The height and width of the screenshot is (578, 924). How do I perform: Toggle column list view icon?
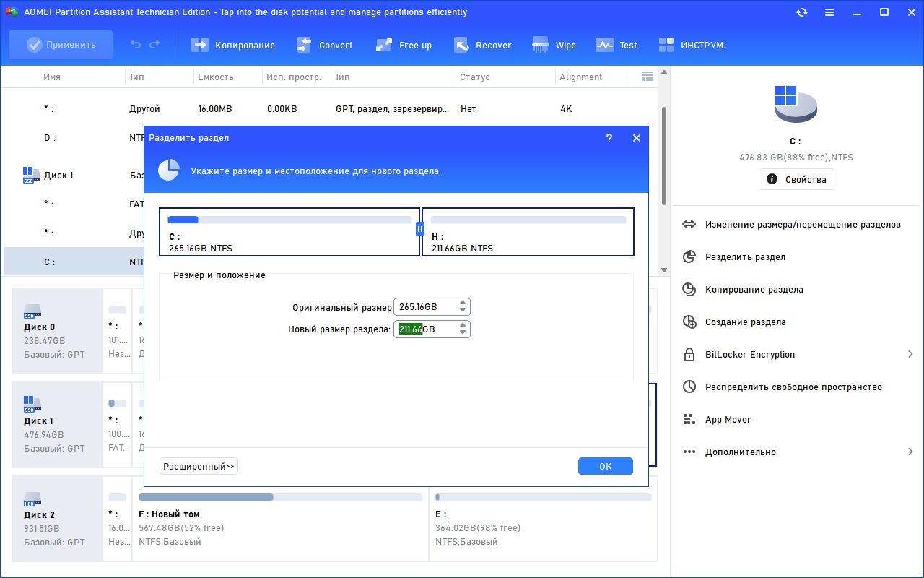click(x=647, y=77)
